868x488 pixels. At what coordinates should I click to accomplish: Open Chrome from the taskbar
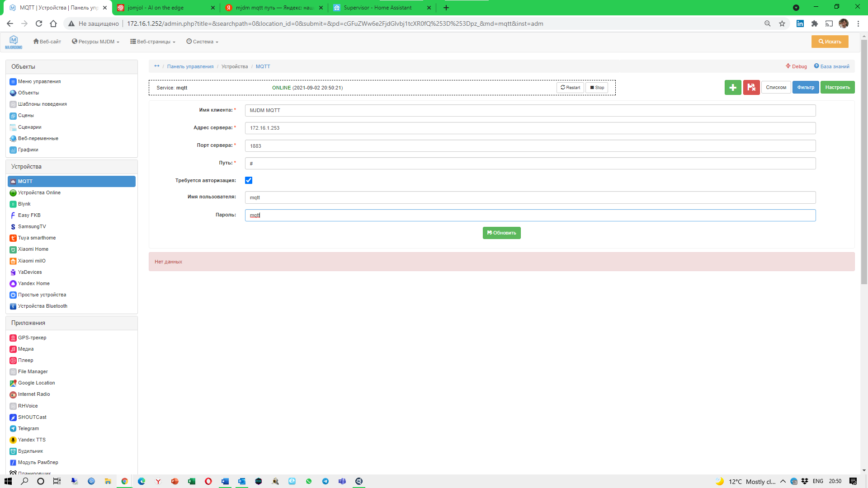pyautogui.click(x=124, y=481)
